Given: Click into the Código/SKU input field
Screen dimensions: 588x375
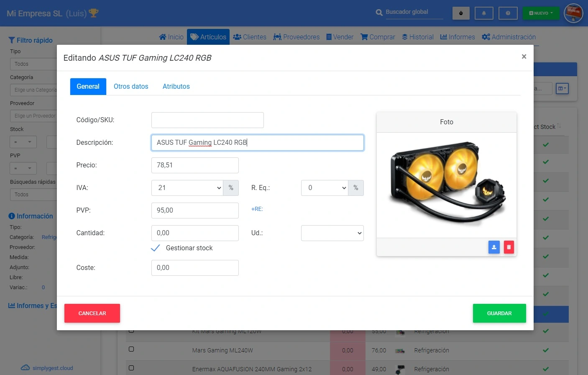Looking at the screenshot, I should pos(207,120).
